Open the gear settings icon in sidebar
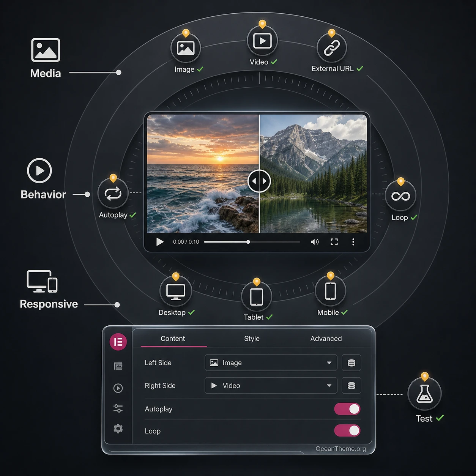 pos(118,429)
